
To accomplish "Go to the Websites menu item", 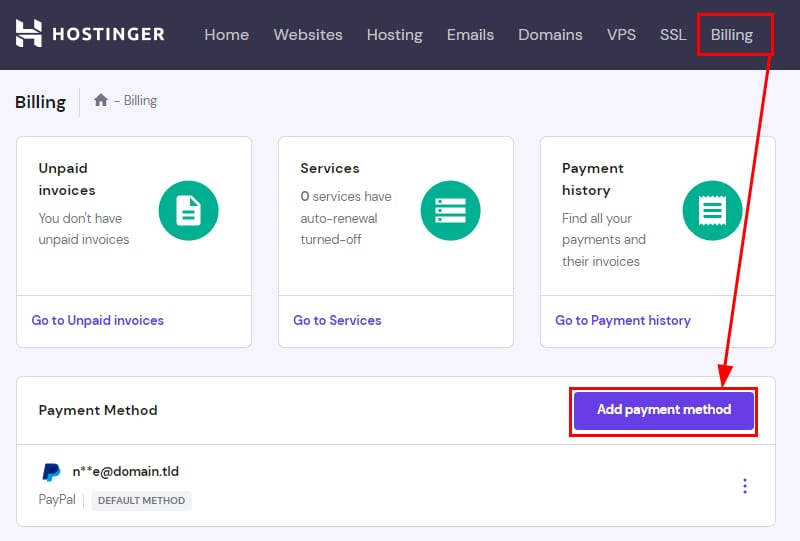I will pos(308,34).
